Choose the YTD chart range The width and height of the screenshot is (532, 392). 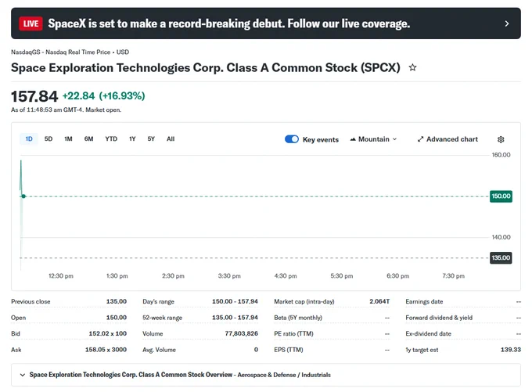pyautogui.click(x=111, y=138)
